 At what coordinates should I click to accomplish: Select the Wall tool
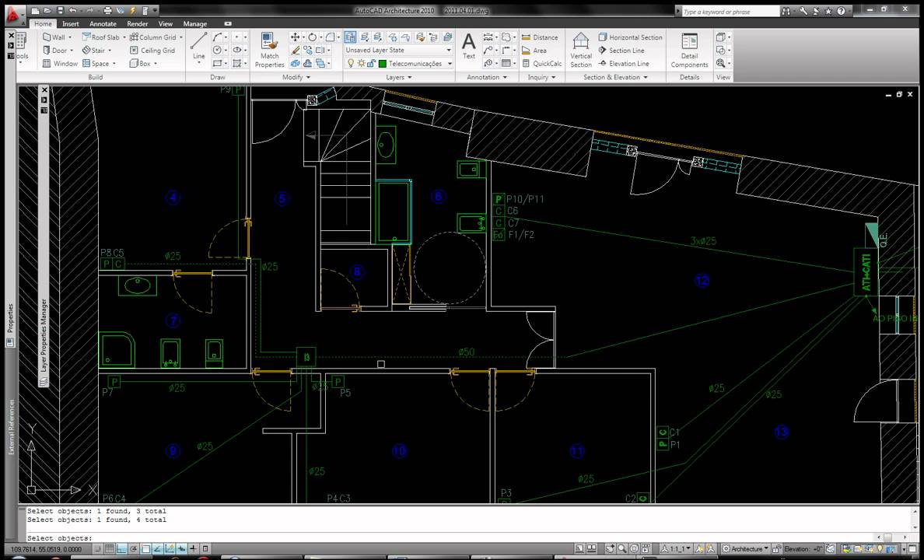pos(54,37)
